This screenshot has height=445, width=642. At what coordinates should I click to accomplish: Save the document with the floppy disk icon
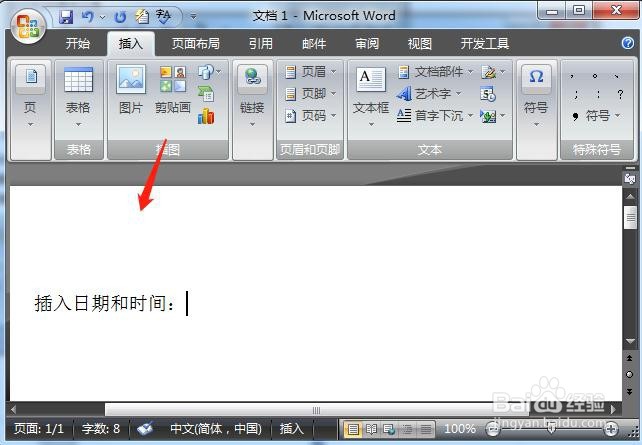66,17
